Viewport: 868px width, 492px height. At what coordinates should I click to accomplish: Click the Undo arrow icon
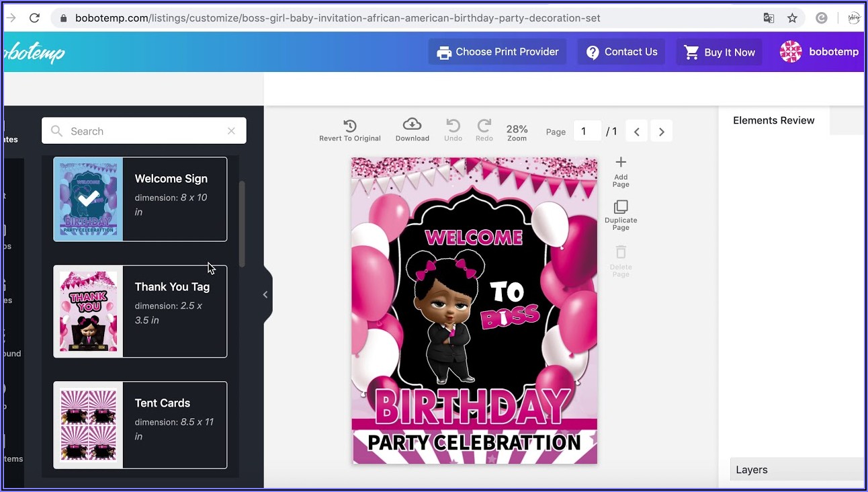(x=453, y=126)
